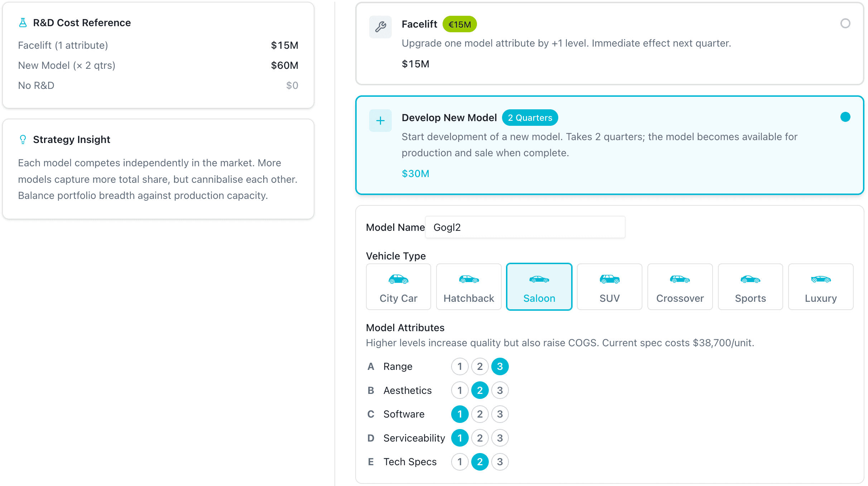Click the Strategy Insight lightbulb icon
Image resolution: width=868 pixels, height=486 pixels.
point(23,139)
